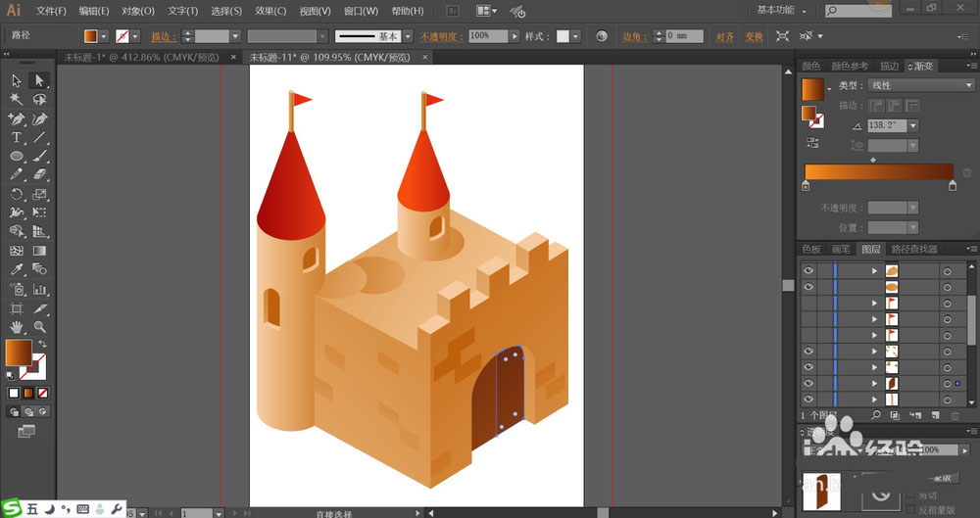The image size is (980, 518).
Task: Select the Type tool
Action: click(17, 138)
